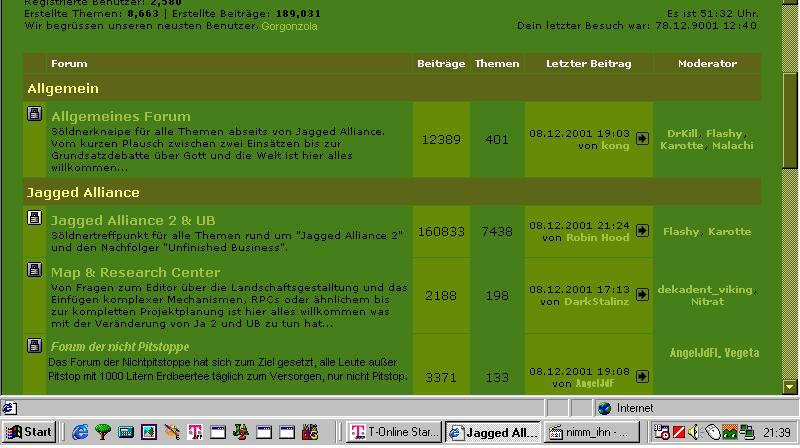Screen dimensions: 800x448
Task: Open Map & Research Center forum
Action: (x=136, y=272)
